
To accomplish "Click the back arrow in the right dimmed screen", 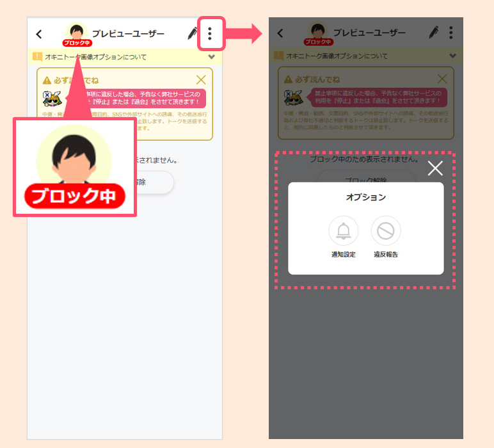I will click(280, 33).
